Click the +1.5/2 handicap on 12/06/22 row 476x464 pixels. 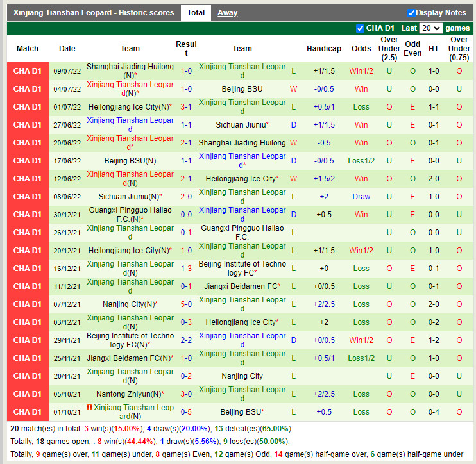pos(324,179)
